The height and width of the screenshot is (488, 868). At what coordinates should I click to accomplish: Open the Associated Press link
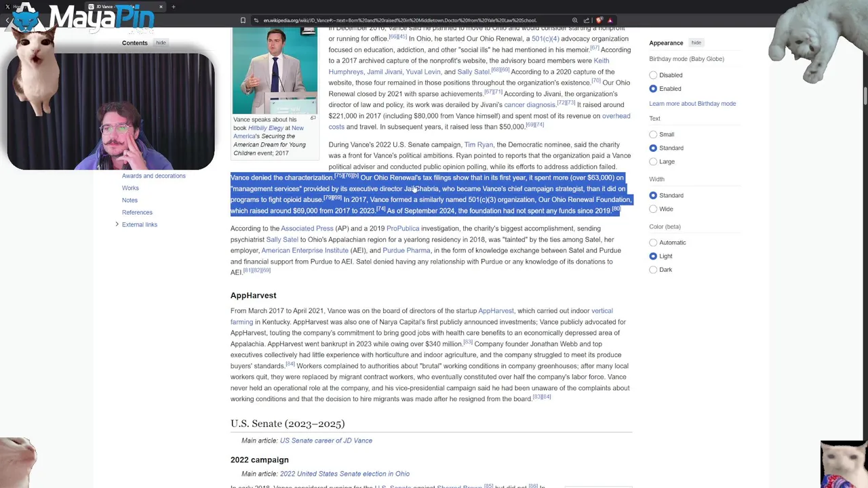point(307,228)
